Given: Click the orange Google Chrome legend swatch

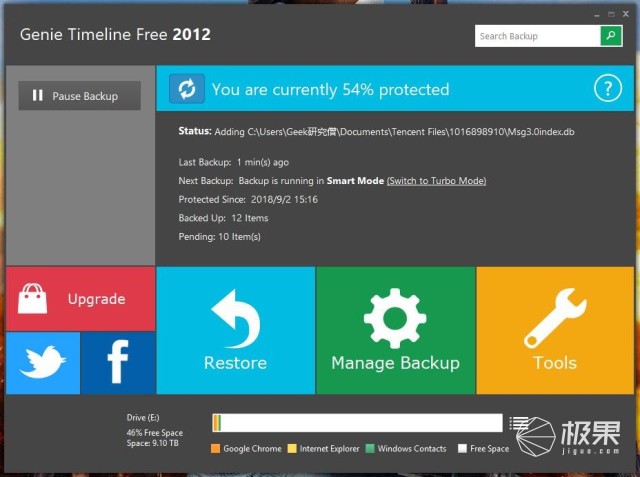Looking at the screenshot, I should pos(216,448).
